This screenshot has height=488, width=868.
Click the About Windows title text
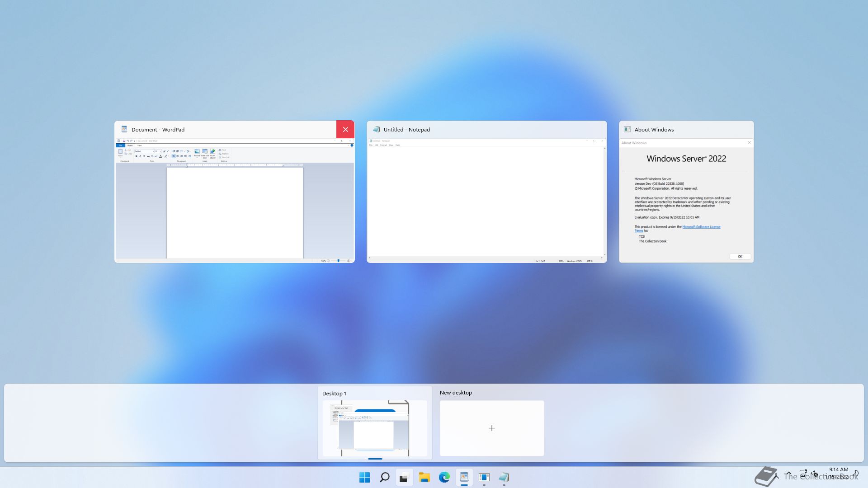(x=654, y=130)
